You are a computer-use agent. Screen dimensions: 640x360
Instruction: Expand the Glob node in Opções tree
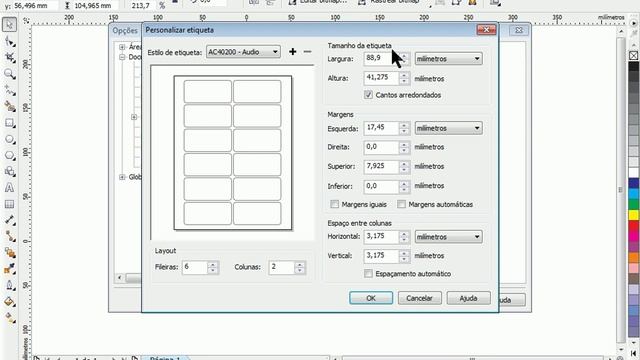coord(122,177)
